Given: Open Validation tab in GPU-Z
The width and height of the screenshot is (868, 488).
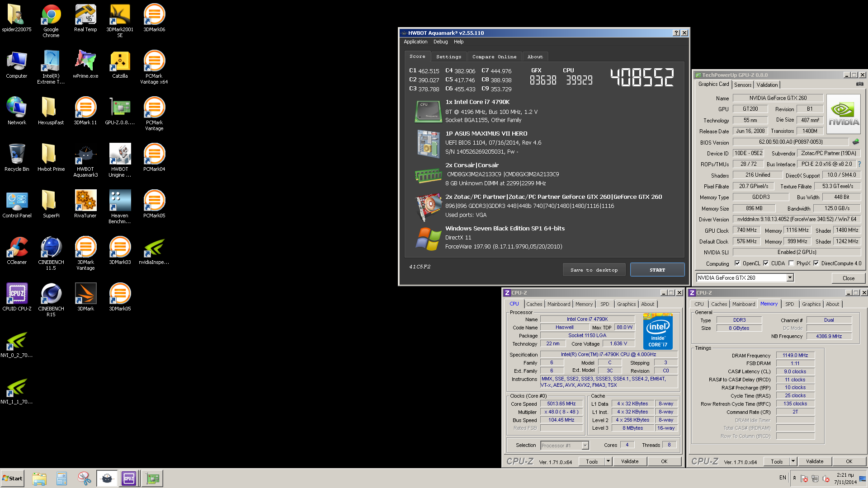Looking at the screenshot, I should point(767,85).
